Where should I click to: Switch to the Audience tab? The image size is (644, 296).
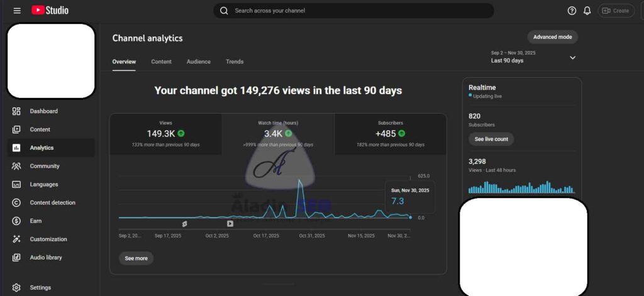coord(199,62)
